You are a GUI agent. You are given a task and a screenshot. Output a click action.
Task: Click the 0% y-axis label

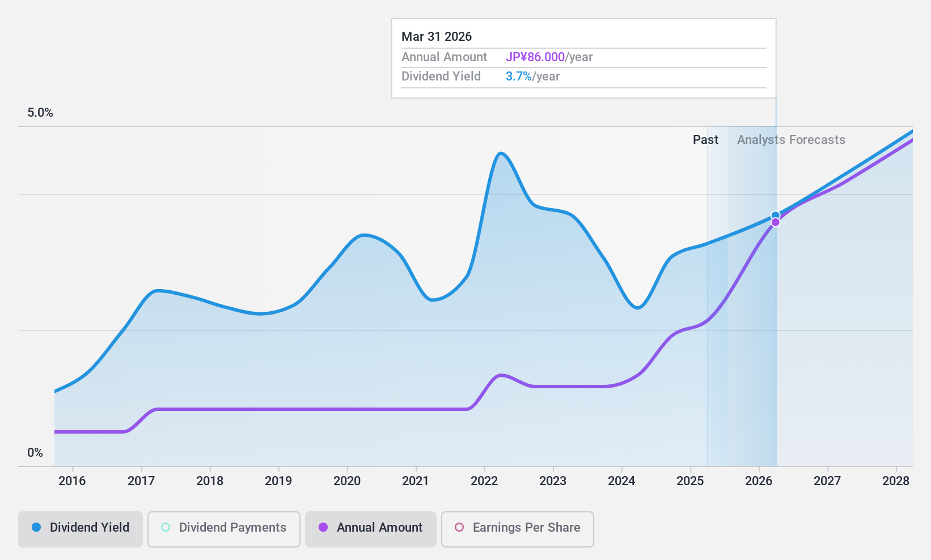tap(35, 453)
